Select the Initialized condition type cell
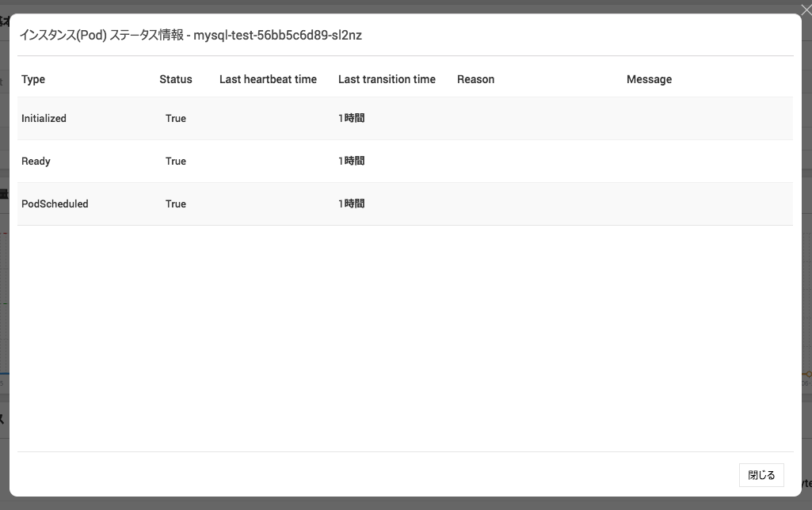The height and width of the screenshot is (510, 812). click(x=44, y=119)
